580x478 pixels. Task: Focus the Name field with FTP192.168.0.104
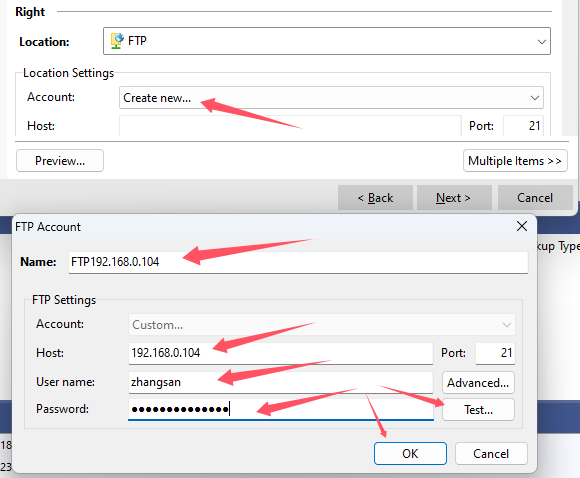pos(298,262)
